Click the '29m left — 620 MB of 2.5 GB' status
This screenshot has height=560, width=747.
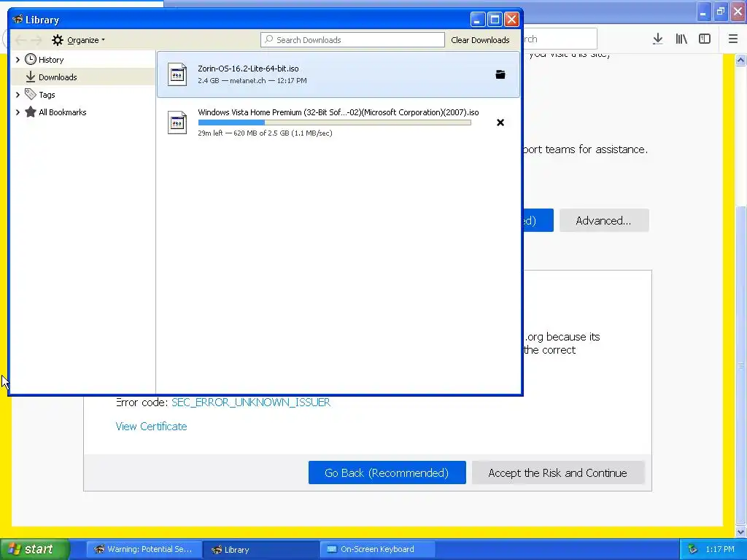pyautogui.click(x=265, y=133)
